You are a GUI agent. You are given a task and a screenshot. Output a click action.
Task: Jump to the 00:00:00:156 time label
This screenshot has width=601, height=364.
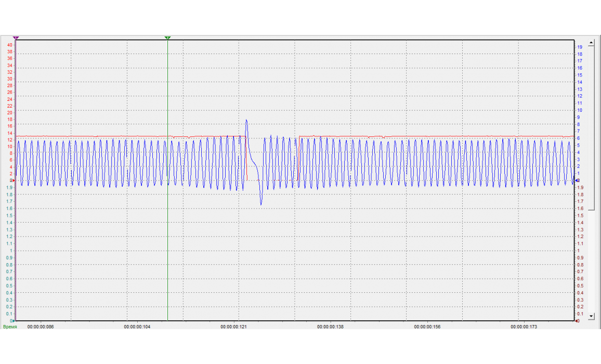point(427,327)
